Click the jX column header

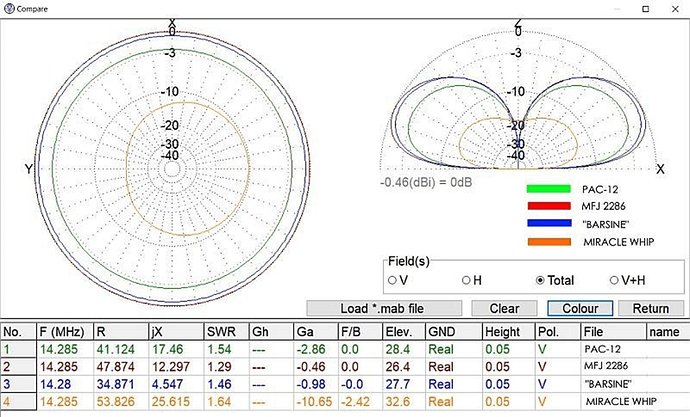coord(176,332)
